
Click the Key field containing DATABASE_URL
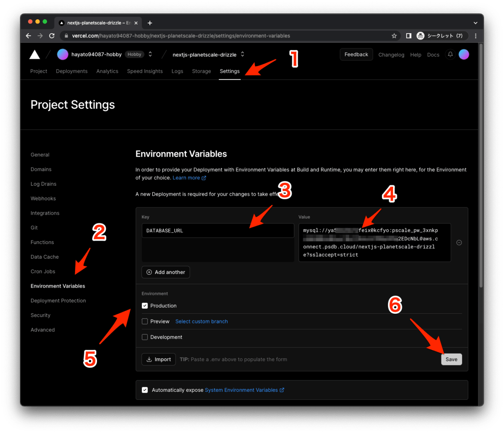point(218,231)
